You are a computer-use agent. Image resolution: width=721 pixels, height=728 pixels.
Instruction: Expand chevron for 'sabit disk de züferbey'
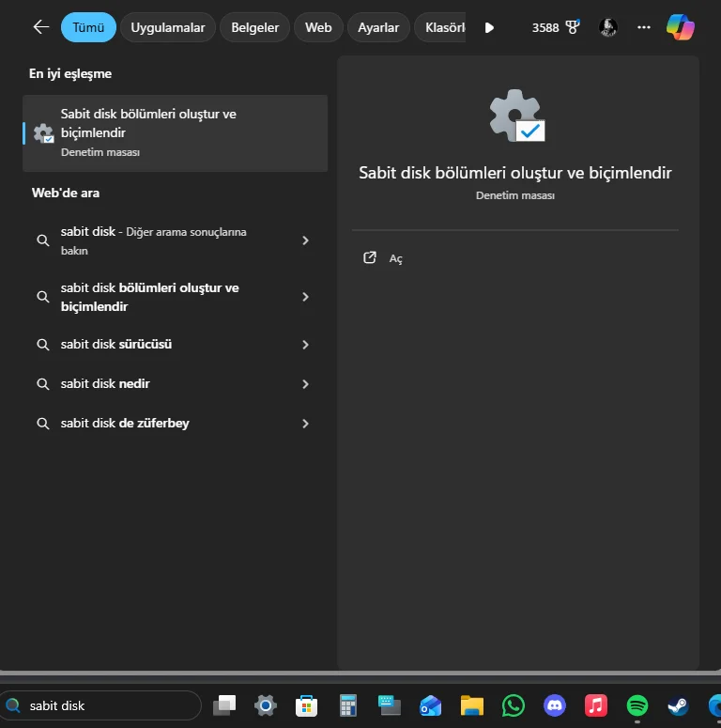tap(305, 424)
